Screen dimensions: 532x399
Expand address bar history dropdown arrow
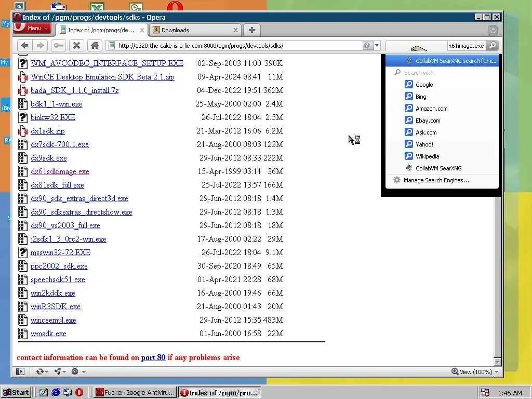click(377, 46)
